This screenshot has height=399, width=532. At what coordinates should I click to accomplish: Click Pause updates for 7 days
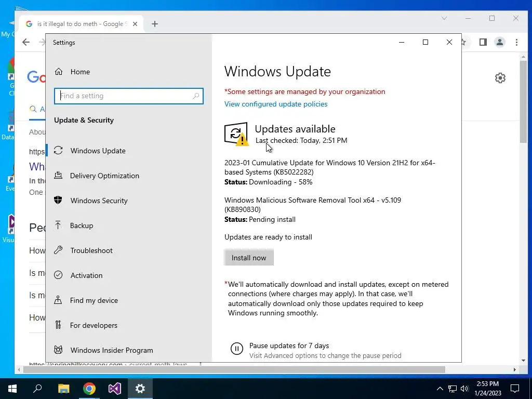(289, 345)
